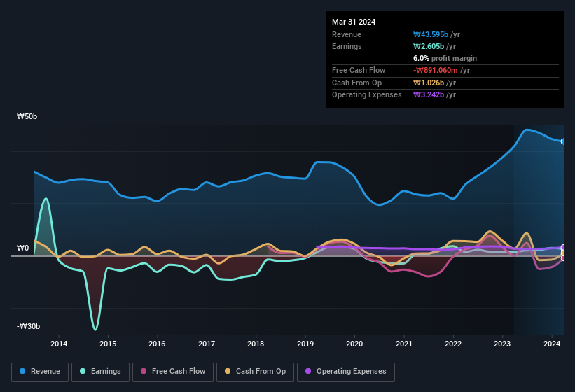575x392 pixels.
Task: Click the Revenue row label in tooltip
Action: pos(347,34)
